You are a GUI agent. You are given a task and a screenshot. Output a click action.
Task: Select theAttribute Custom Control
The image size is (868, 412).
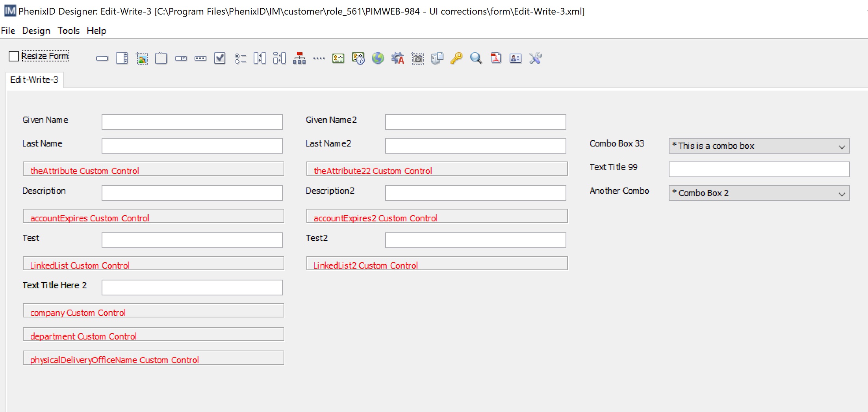154,169
